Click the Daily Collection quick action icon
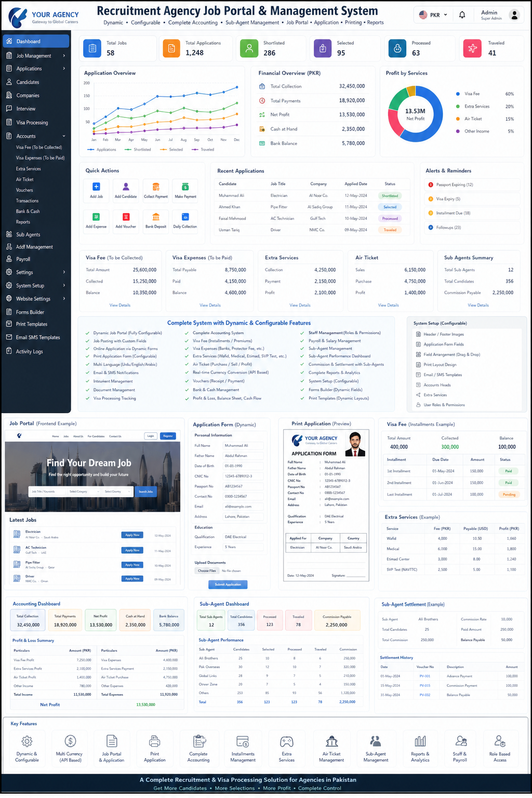The height and width of the screenshot is (798, 532). click(x=185, y=217)
